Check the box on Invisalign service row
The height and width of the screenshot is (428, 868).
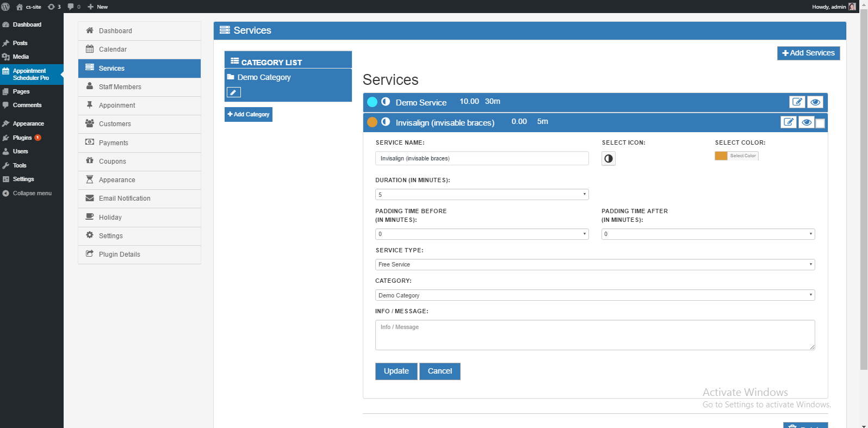click(x=820, y=123)
